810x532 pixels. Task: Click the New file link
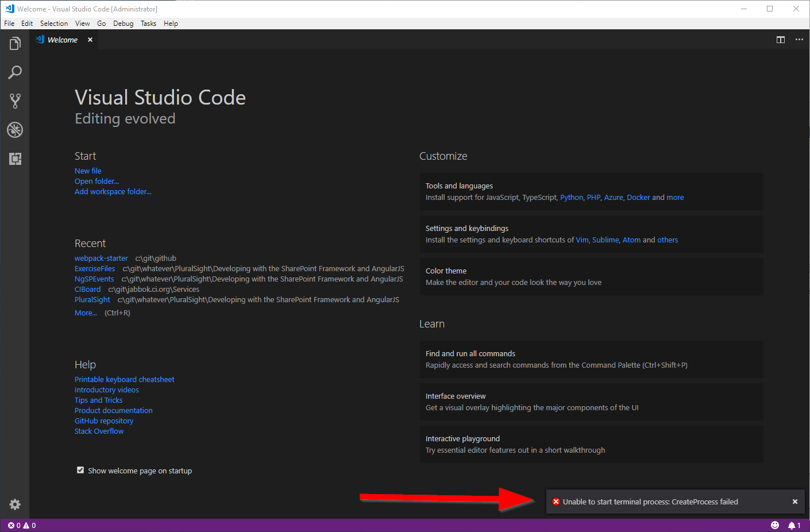pyautogui.click(x=88, y=171)
